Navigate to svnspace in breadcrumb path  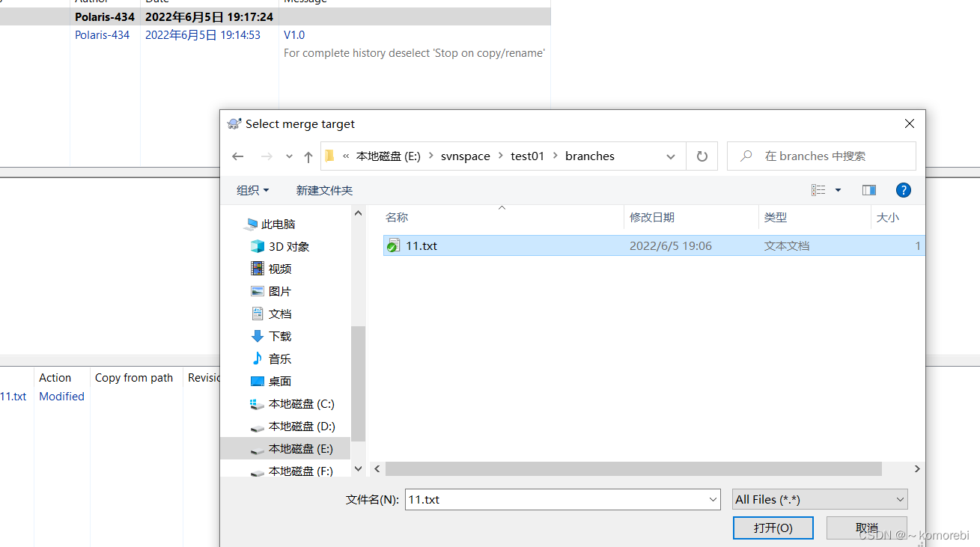(466, 156)
